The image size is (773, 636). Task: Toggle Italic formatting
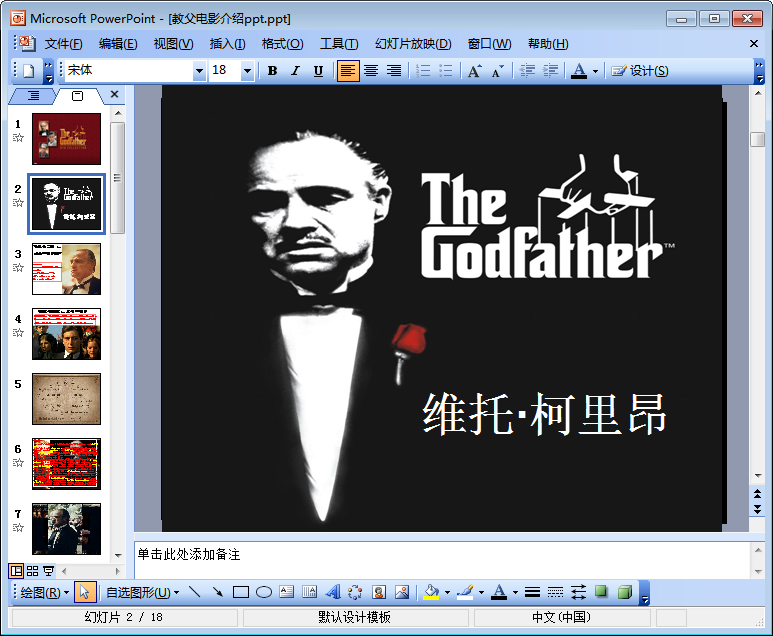[295, 71]
